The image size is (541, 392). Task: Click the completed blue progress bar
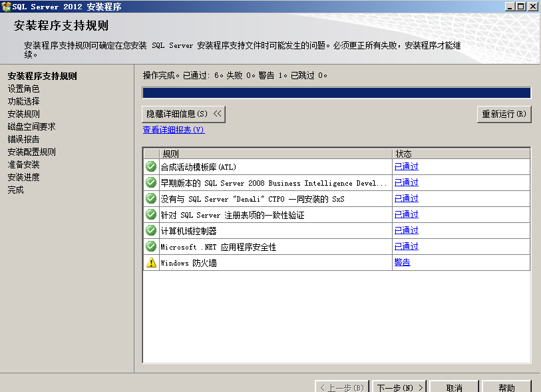337,93
